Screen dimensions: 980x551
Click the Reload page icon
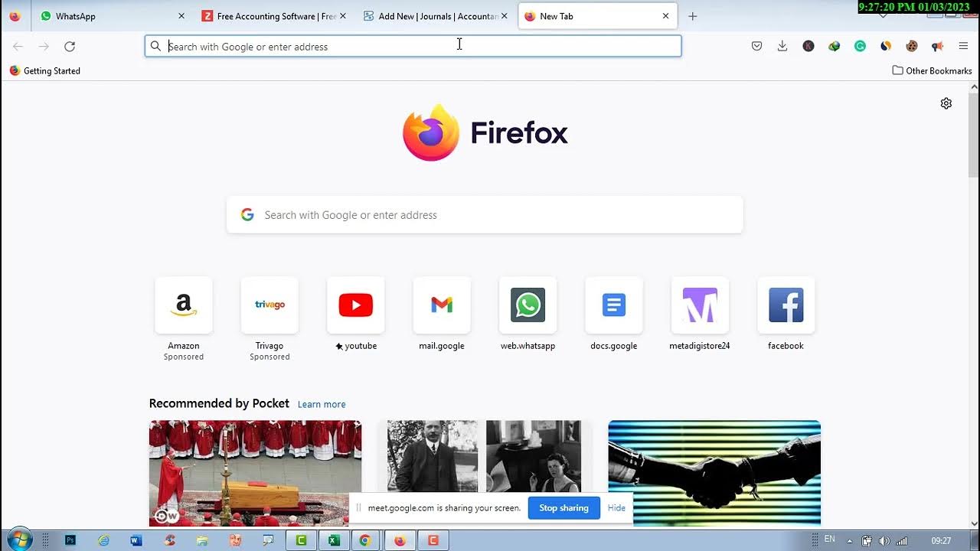tap(70, 47)
